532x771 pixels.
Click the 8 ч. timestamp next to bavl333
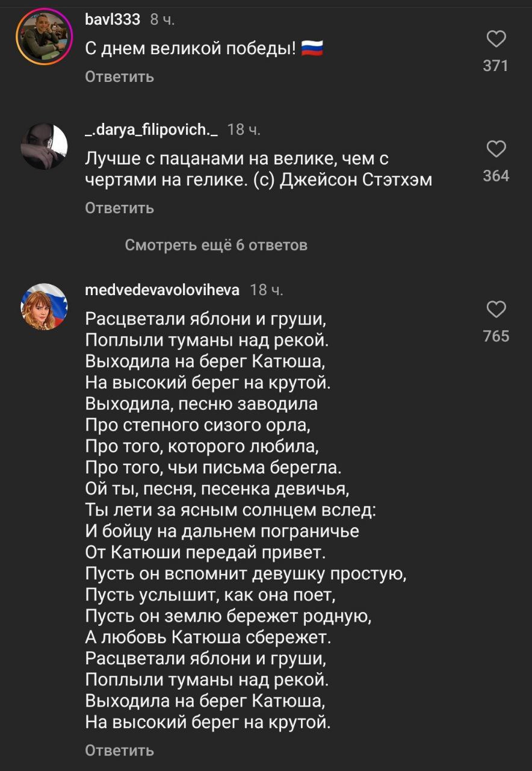[162, 20]
